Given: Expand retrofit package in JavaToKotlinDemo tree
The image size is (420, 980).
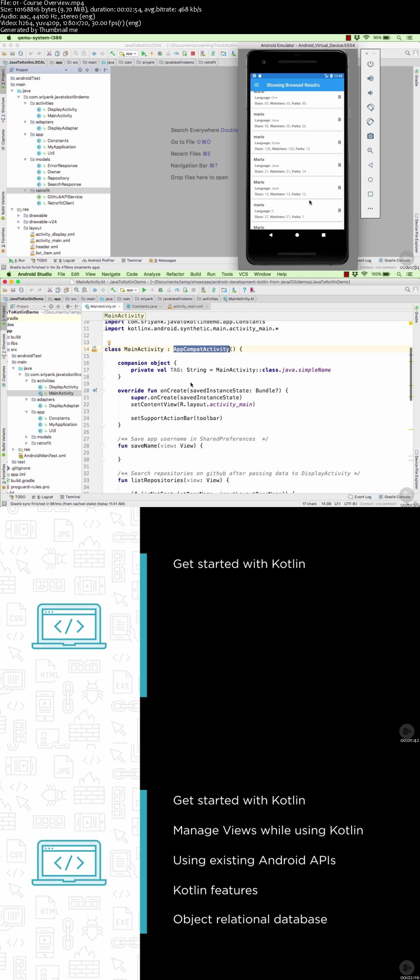Looking at the screenshot, I should click(x=27, y=443).
